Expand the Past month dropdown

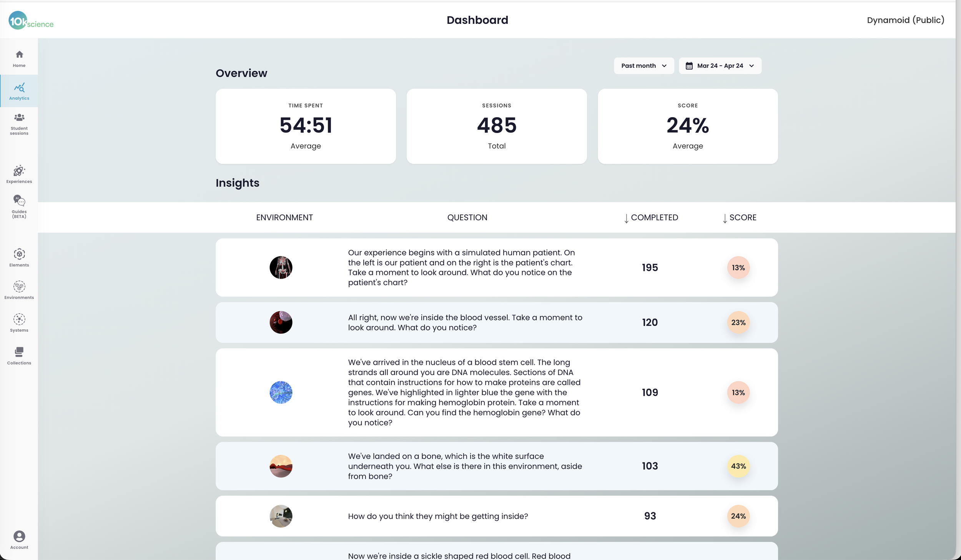coord(644,66)
